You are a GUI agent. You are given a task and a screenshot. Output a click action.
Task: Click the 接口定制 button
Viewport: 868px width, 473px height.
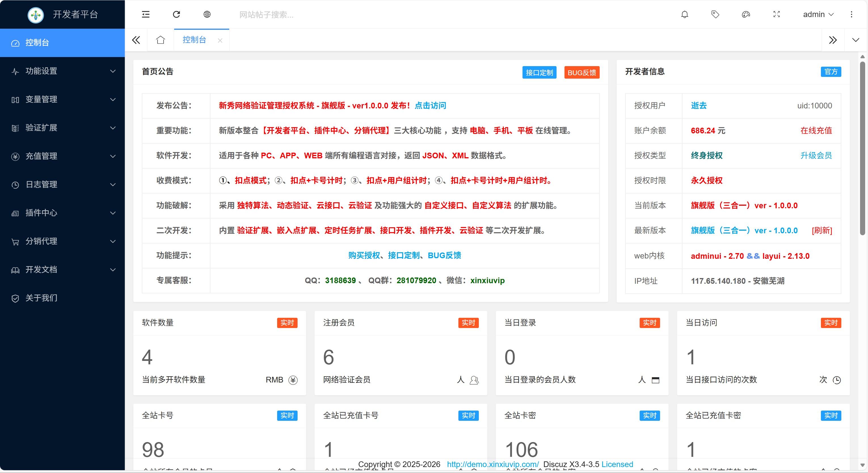[539, 72]
